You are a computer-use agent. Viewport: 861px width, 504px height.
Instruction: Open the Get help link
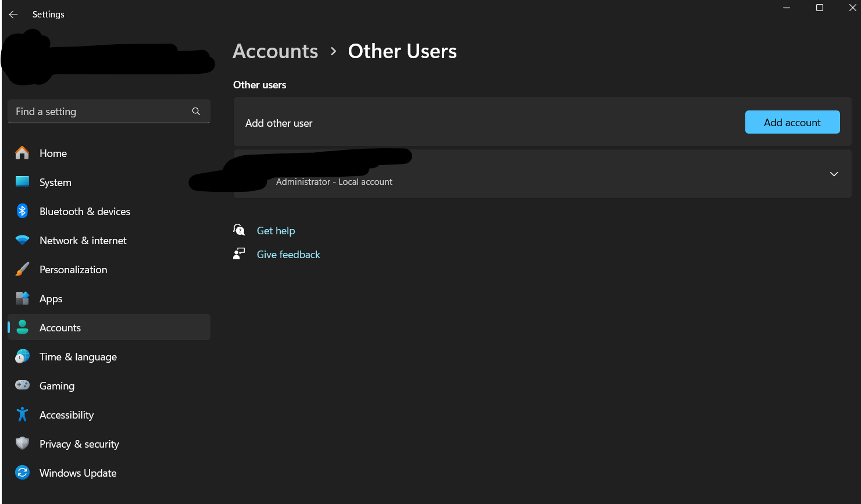(x=276, y=231)
